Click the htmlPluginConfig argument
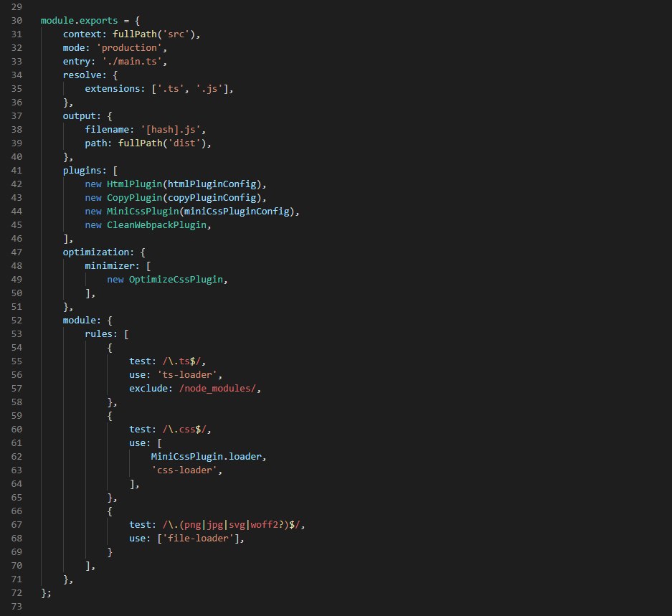 (x=212, y=184)
